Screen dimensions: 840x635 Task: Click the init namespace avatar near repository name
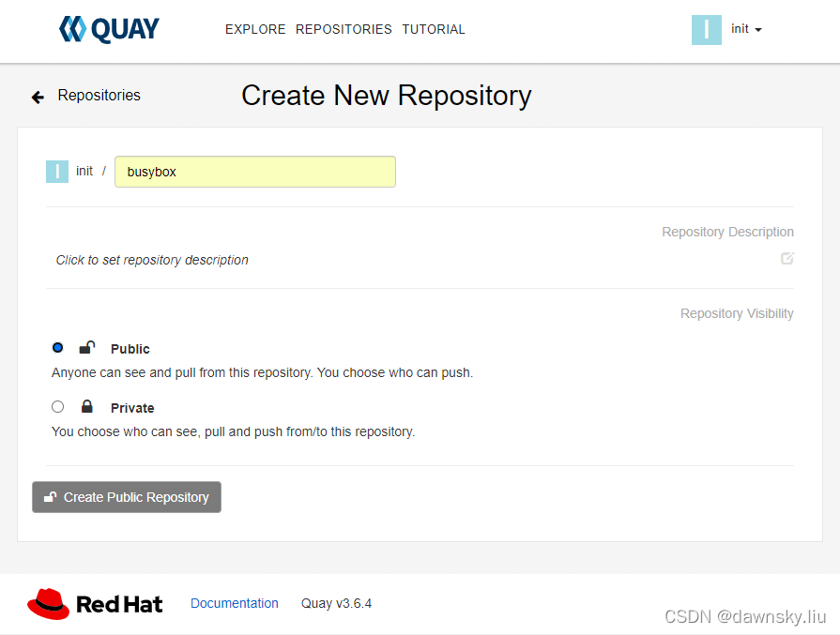click(57, 172)
